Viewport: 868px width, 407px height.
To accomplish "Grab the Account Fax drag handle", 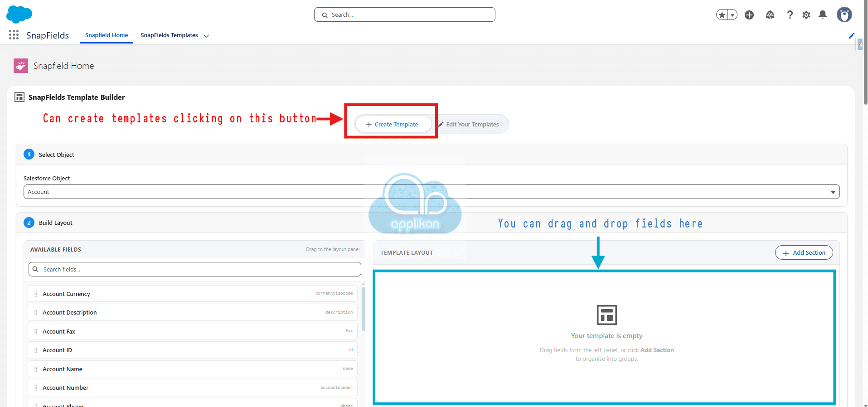I will (x=36, y=331).
